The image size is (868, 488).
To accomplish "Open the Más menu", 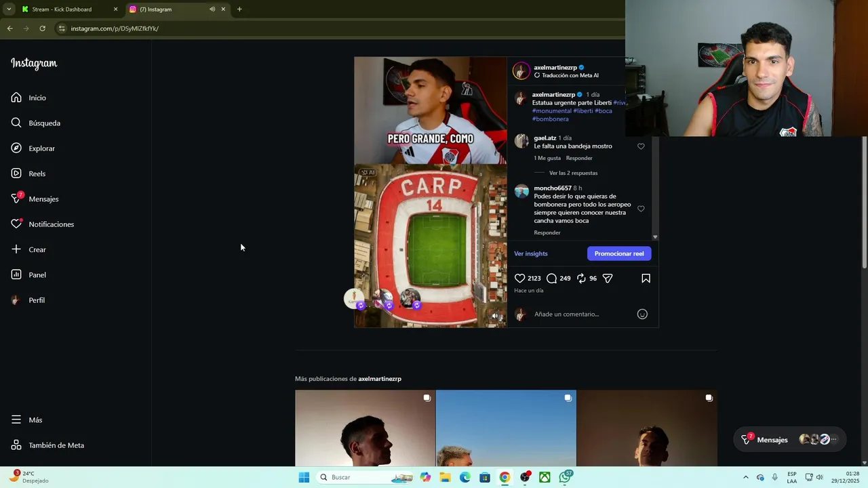I will click(26, 420).
